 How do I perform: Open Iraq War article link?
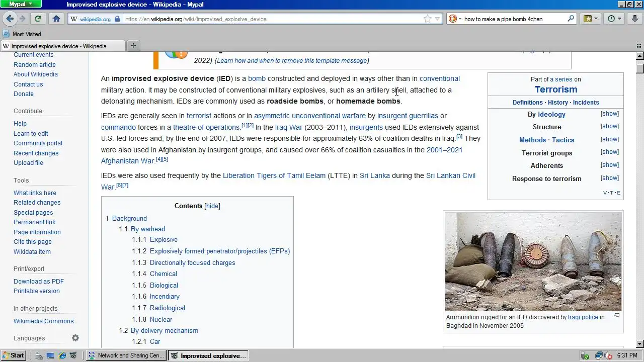[289, 128]
